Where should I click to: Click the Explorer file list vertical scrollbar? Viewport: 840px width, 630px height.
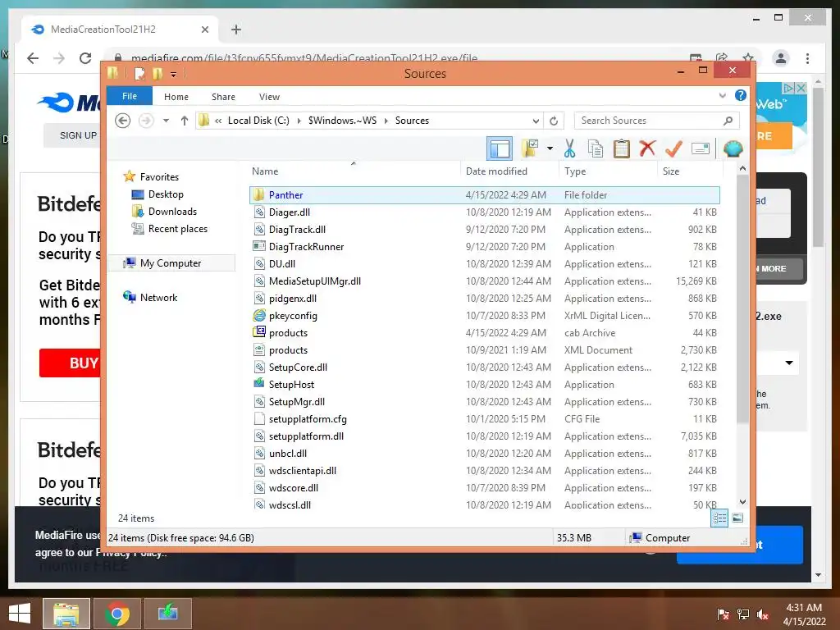tap(742, 300)
